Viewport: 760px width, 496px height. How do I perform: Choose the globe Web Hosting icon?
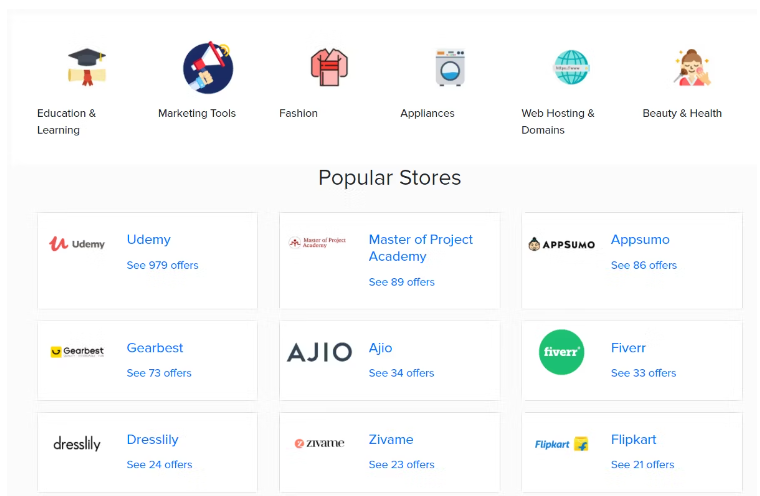pos(571,67)
